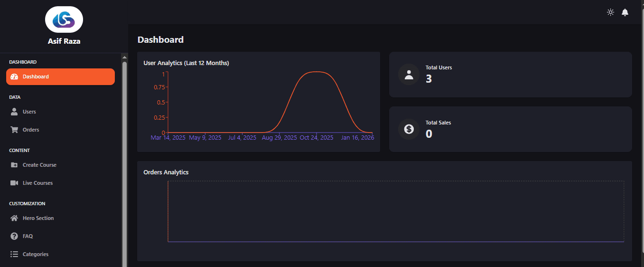The width and height of the screenshot is (644, 267).
Task: Click the Mar 14, 2025 axis label
Action: coord(168,138)
